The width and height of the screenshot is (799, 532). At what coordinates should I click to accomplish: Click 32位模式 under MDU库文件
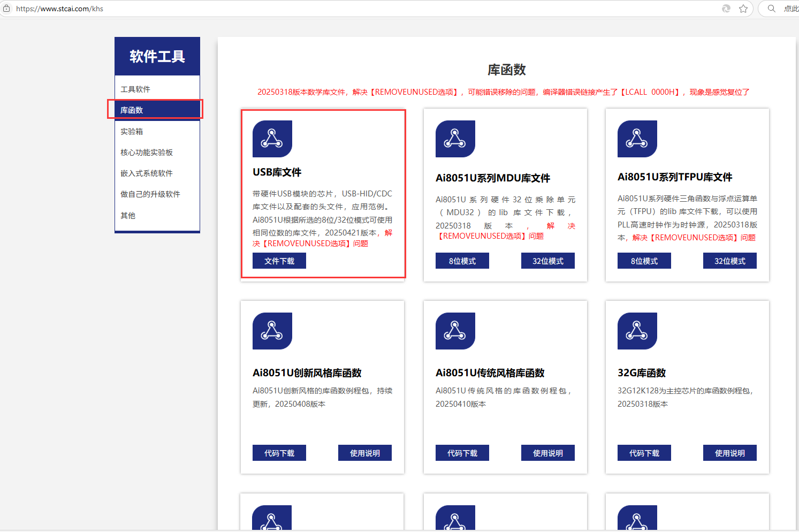[x=548, y=261]
